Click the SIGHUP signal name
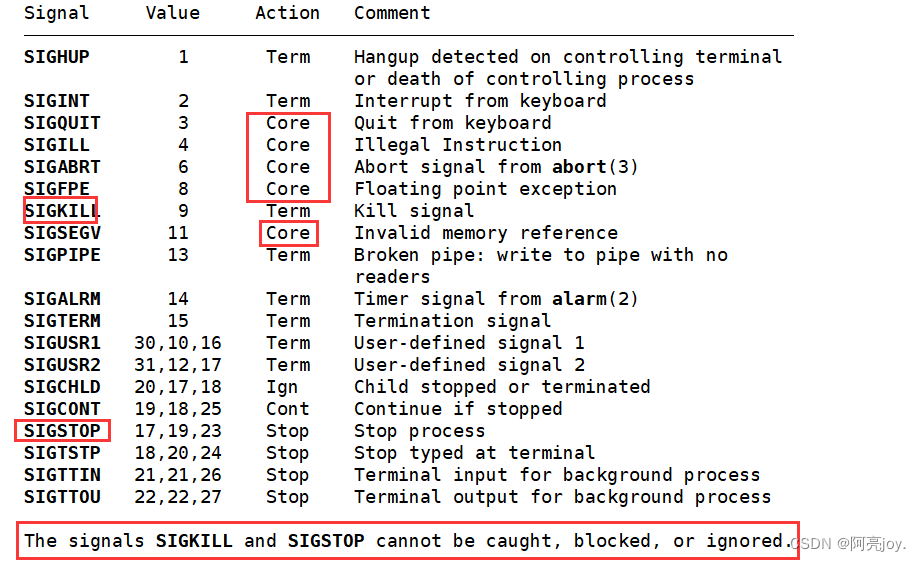The height and width of the screenshot is (561, 921). 56,57
